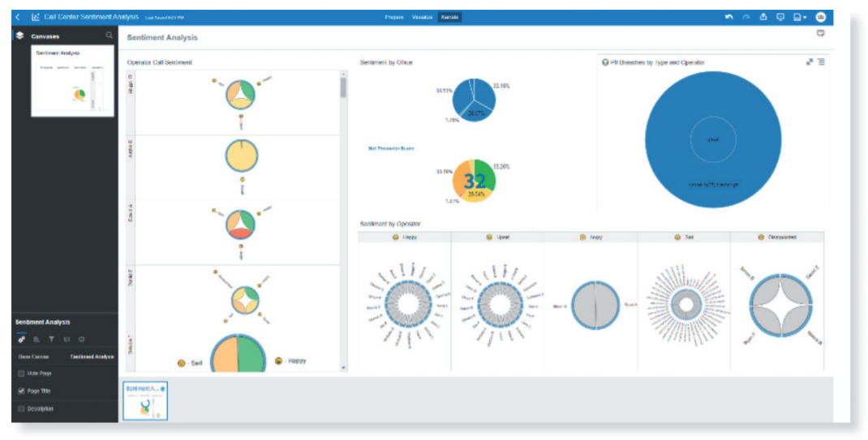Screen dimensions: 868x440
Task: Open the PII Breaches visualization menu
Action: tap(821, 62)
